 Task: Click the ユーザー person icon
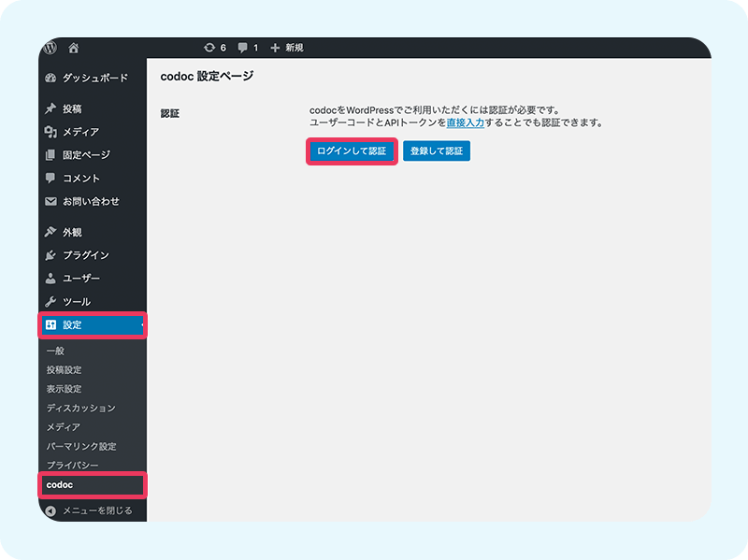(x=50, y=279)
